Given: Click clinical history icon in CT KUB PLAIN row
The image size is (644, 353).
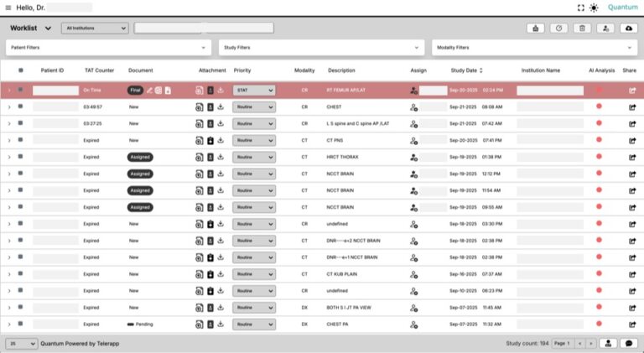Looking at the screenshot, I should tap(210, 274).
